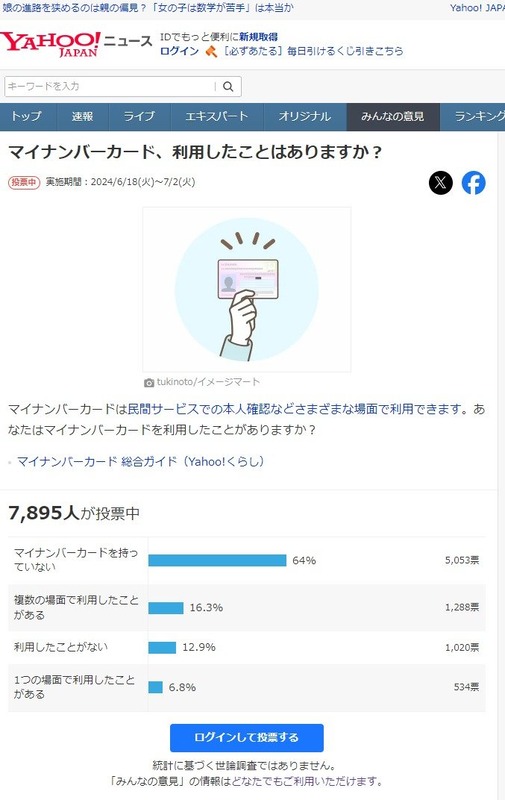Screen dimensions: 505x800
Task: Open the My Number card illustration
Action: [x=247, y=289]
